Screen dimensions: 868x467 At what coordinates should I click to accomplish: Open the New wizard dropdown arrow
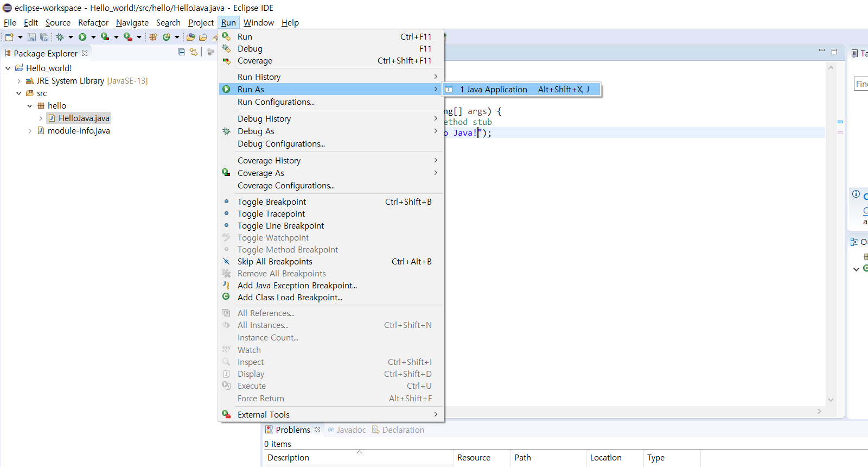click(20, 37)
